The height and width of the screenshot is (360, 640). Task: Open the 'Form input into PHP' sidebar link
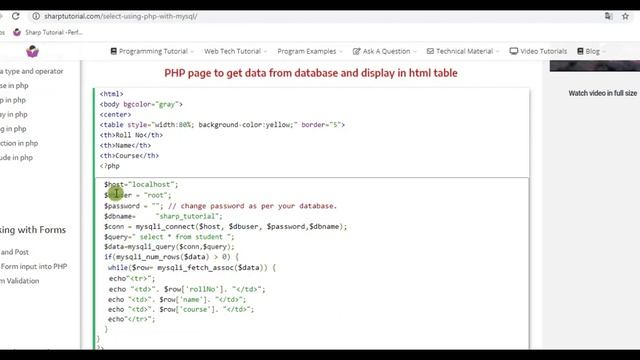point(33,266)
